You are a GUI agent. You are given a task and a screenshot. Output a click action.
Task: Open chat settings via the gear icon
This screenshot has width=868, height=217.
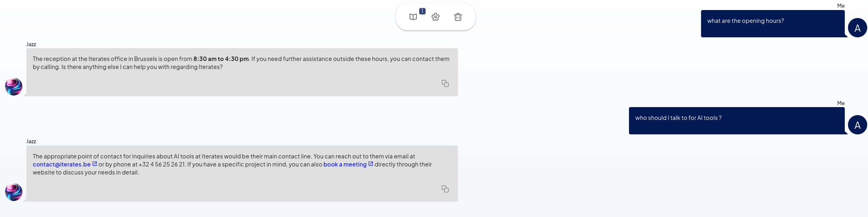click(x=436, y=17)
